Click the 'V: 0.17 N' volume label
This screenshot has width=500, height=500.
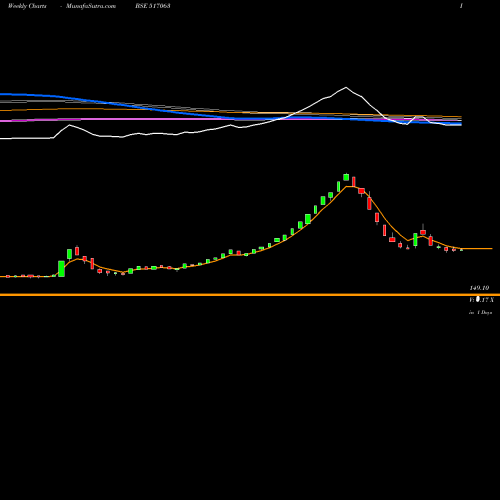point(481,300)
